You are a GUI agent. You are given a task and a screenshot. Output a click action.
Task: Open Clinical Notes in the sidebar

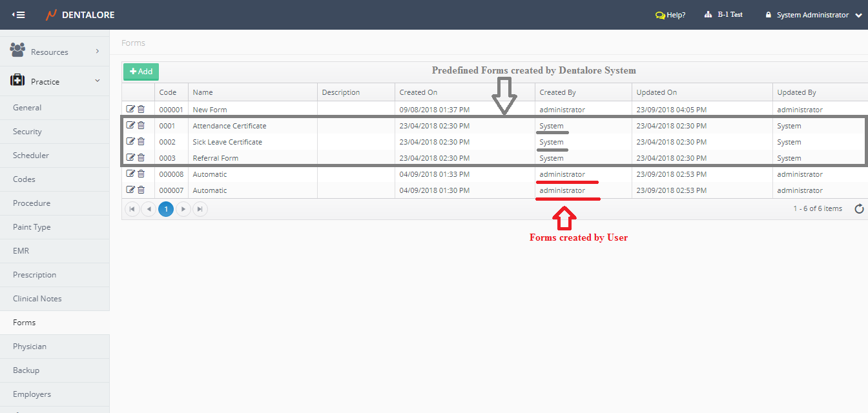pyautogui.click(x=37, y=299)
